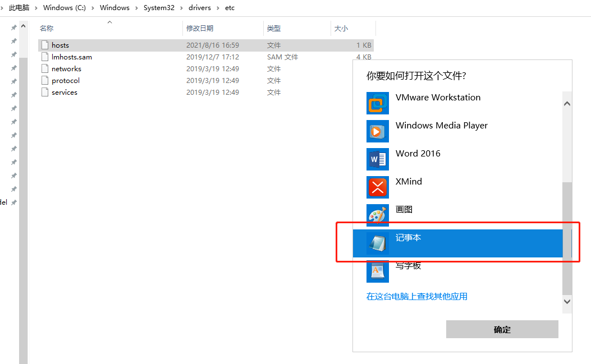The width and height of the screenshot is (591, 364).
Task: Expand chevron after Windows breadcrumb
Action: [x=136, y=8]
